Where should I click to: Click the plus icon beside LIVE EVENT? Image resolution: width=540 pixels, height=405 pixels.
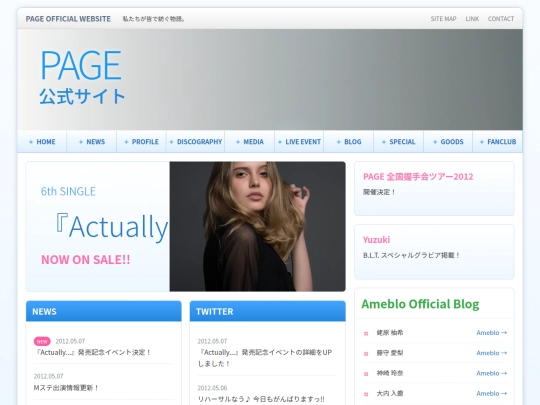[x=280, y=142]
